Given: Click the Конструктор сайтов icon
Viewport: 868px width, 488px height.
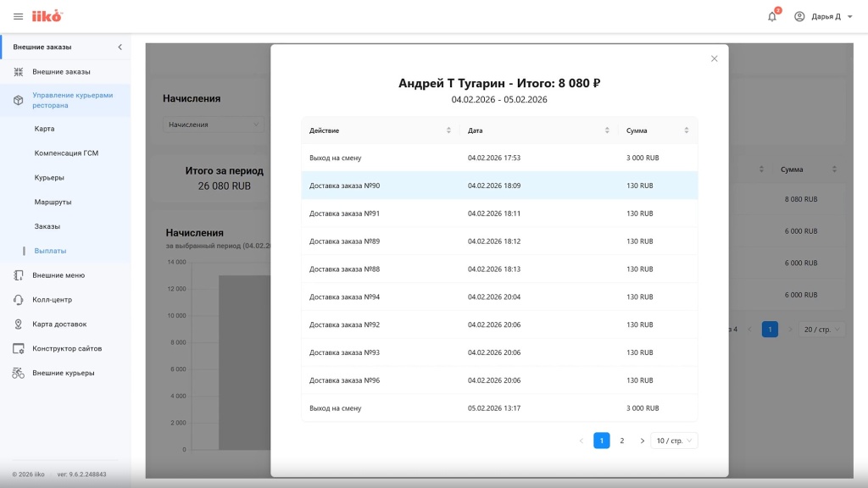Looking at the screenshot, I should pyautogui.click(x=19, y=348).
